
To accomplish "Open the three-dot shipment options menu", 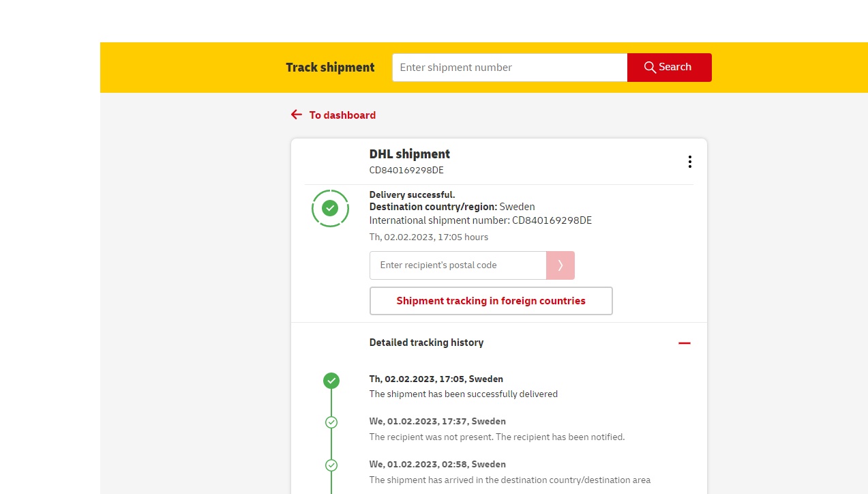I will click(x=689, y=162).
